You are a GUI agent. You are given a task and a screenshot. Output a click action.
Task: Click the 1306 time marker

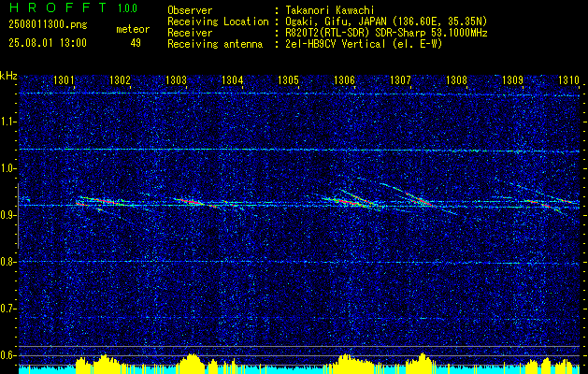coord(344,79)
